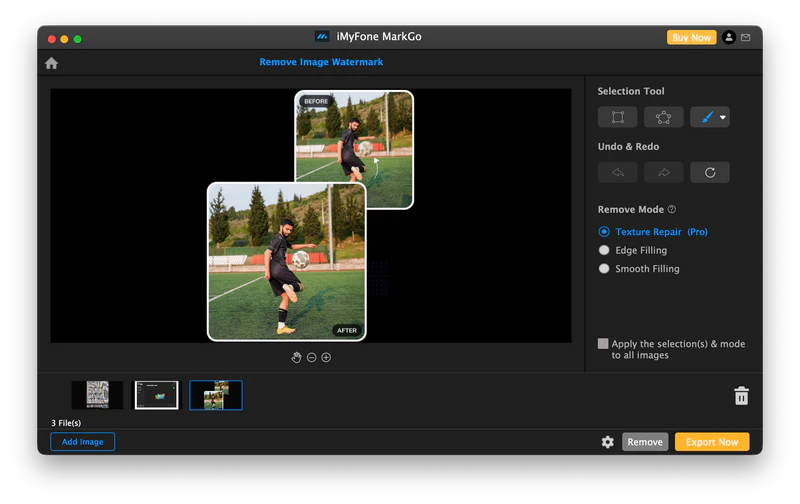Reset edits with the refresh icon
Image resolution: width=800 pixels, height=504 pixels.
click(709, 173)
